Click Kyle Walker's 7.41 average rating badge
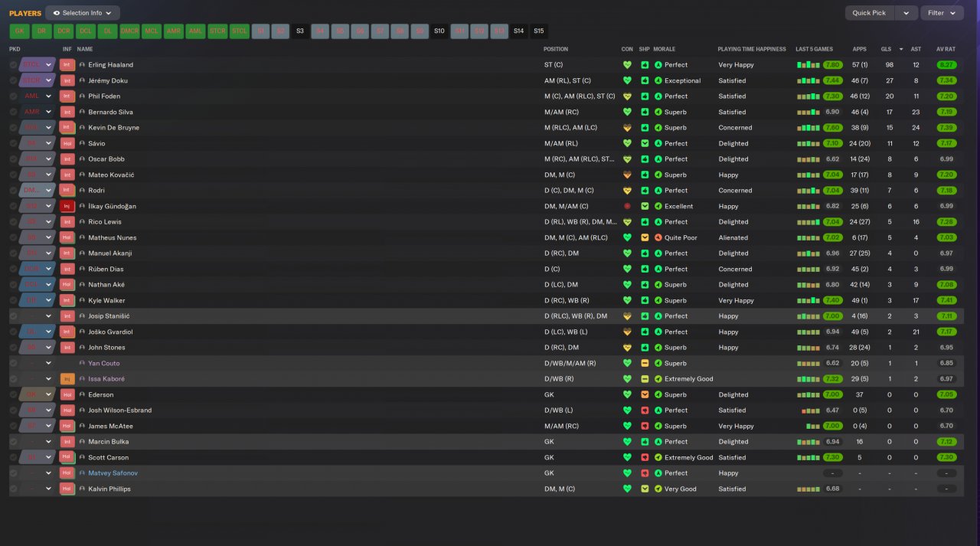Image resolution: width=980 pixels, height=546 pixels. (946, 300)
